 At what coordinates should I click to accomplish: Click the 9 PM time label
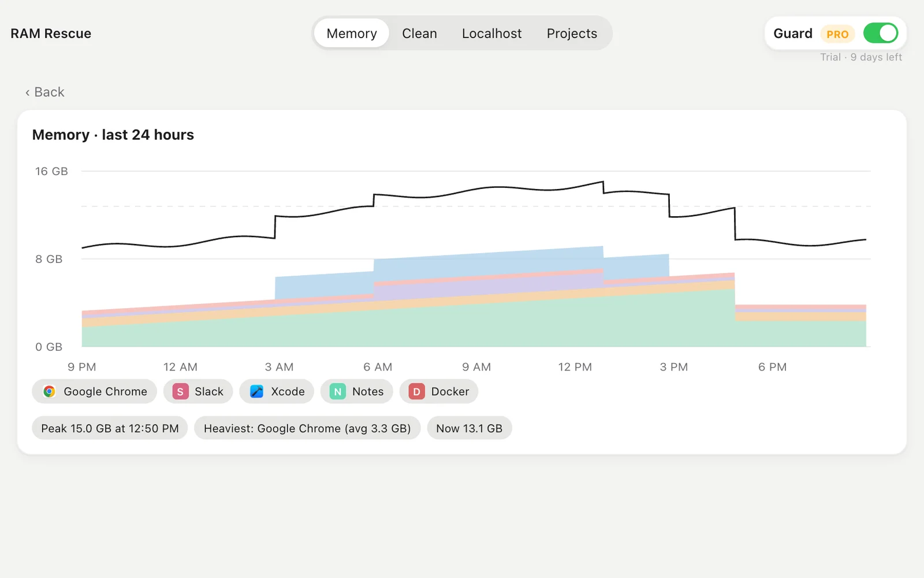click(x=81, y=367)
